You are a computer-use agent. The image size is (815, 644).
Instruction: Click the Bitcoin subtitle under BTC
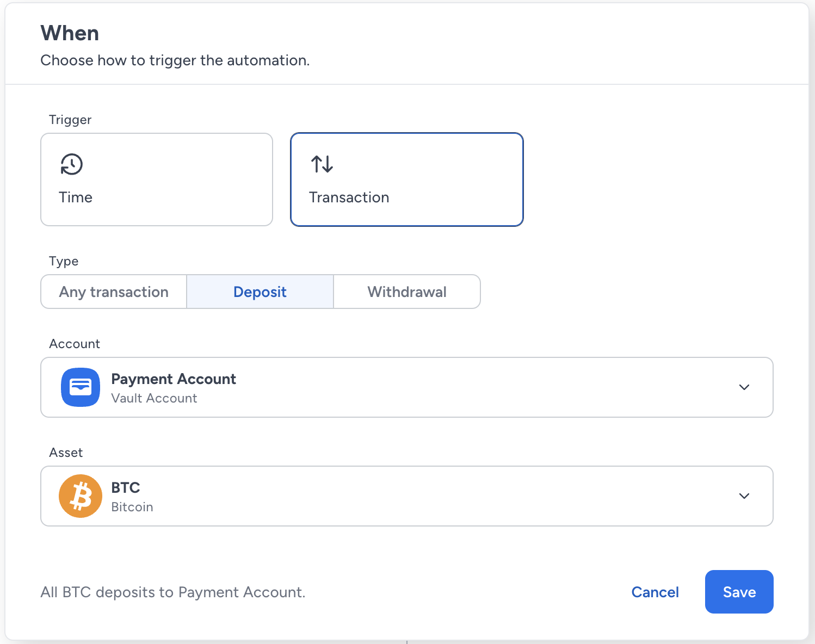point(132,507)
